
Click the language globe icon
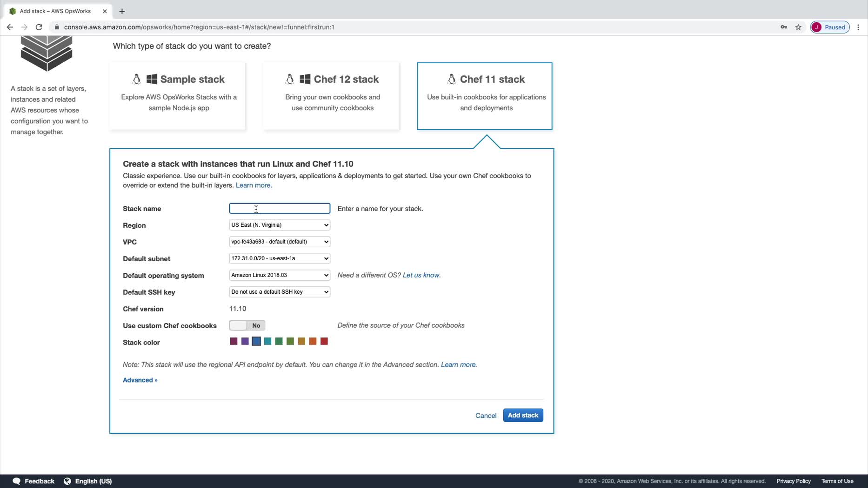click(67, 481)
